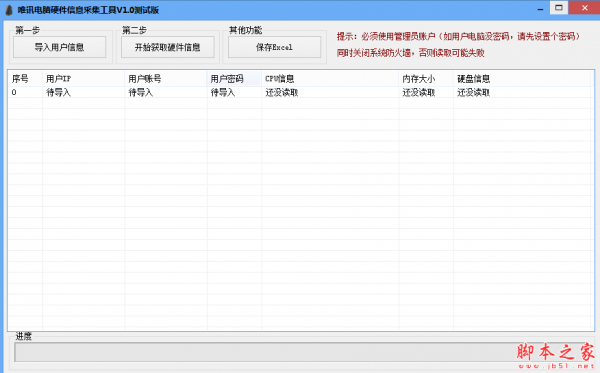Click the CPU信息 column header
The width and height of the screenshot is (600, 373).
pos(330,79)
